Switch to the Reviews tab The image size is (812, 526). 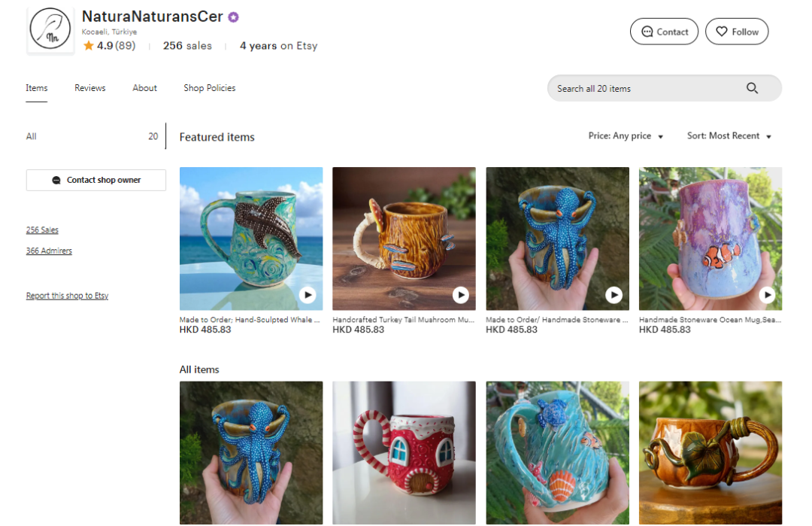(90, 88)
